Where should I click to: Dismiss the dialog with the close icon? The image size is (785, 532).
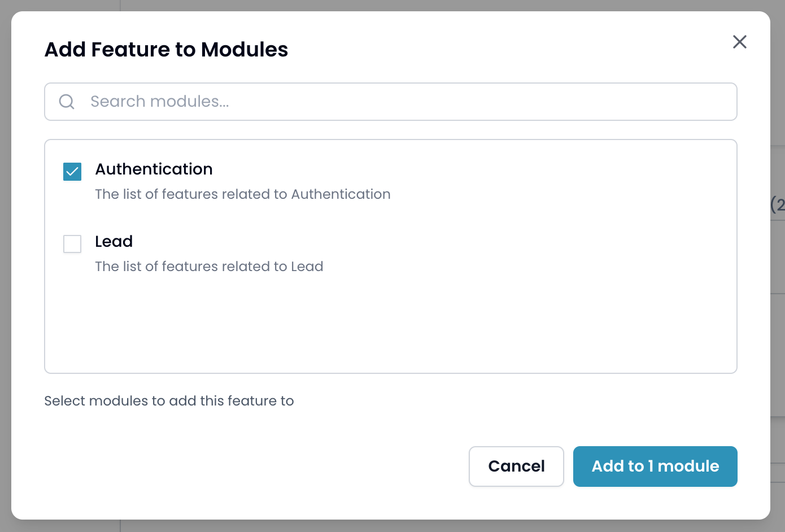pyautogui.click(x=740, y=42)
